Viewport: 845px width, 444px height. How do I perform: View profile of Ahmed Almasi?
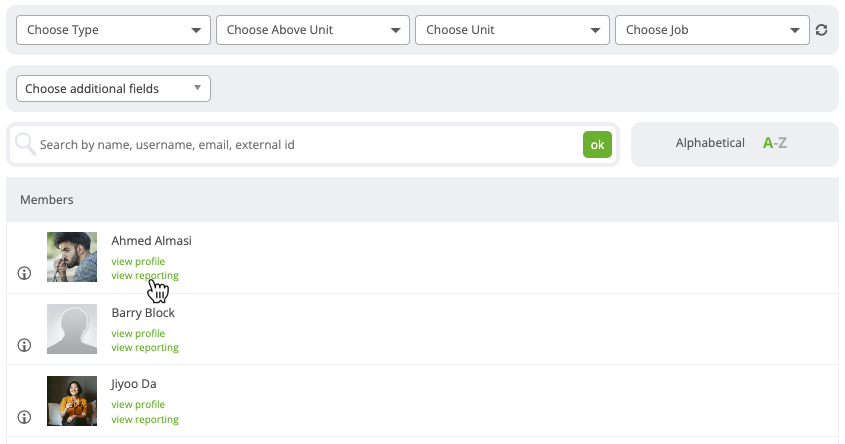138,261
